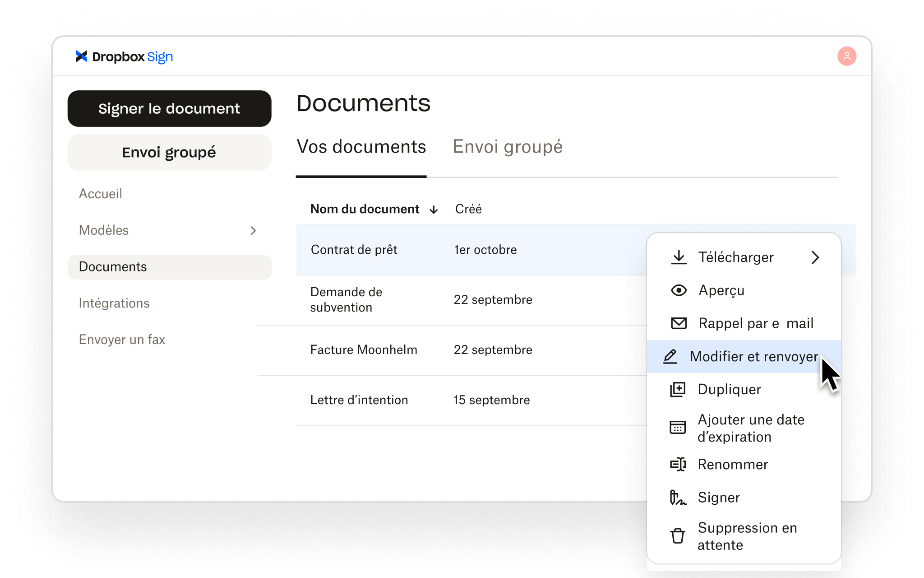Choose Rappel par e-mail menu entry

point(744,323)
